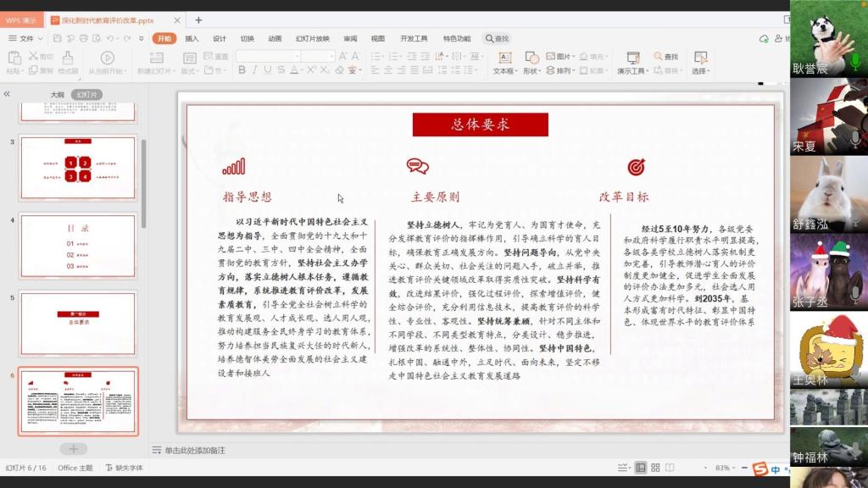Click the 查找 search button in the menu bar
Image resolution: width=868 pixels, height=488 pixels.
[498, 38]
